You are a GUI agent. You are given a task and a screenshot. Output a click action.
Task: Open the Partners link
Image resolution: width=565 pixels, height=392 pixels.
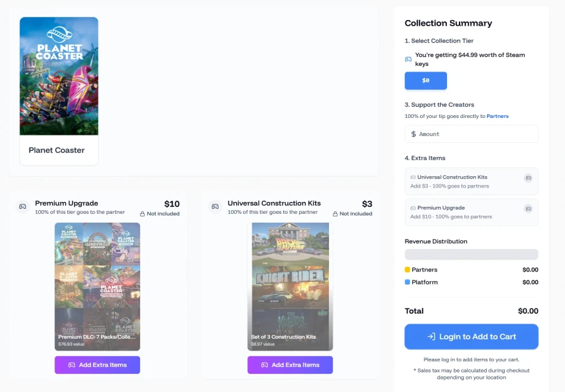tap(497, 116)
